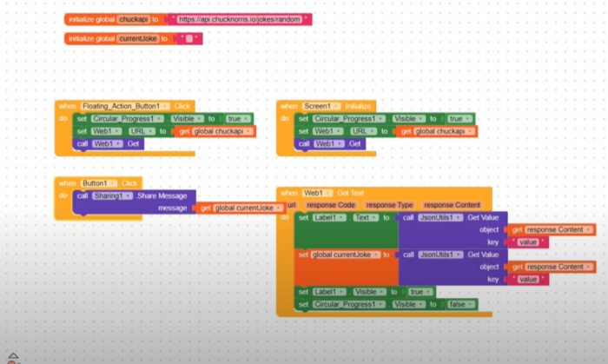Click the currentJoke variable name in initialize block
The width and height of the screenshot is (608, 364).
coord(138,38)
